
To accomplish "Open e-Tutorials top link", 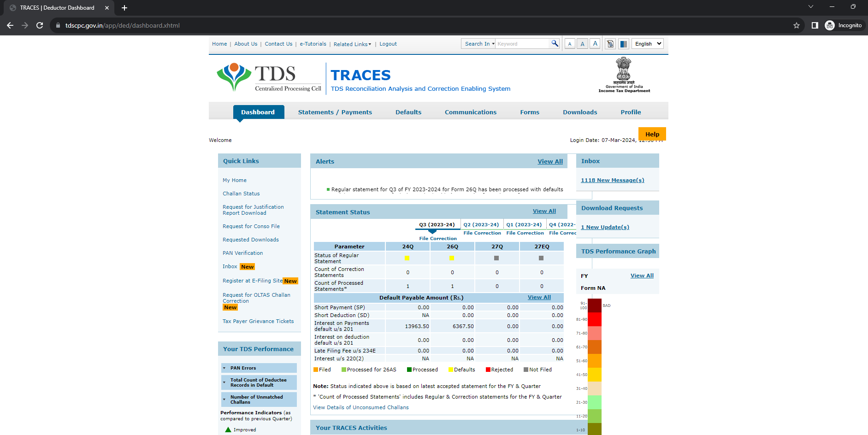I will coord(313,44).
